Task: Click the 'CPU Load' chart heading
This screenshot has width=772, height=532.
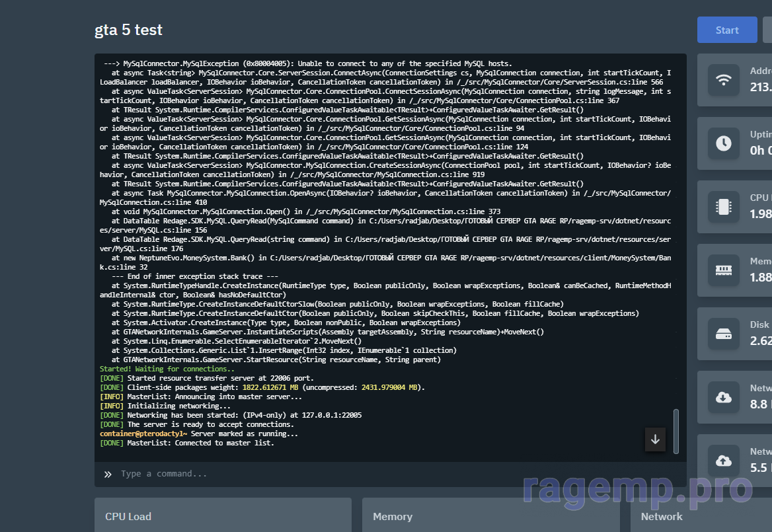Action: pos(128,516)
